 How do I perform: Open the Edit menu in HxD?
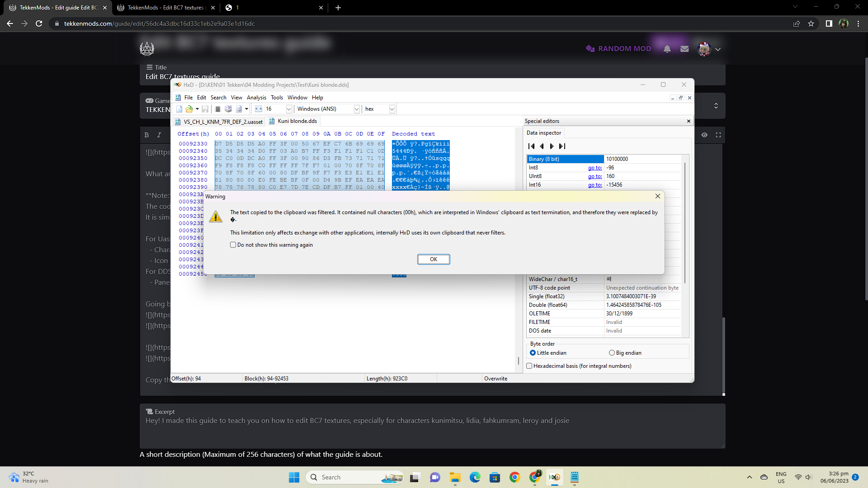(202, 98)
